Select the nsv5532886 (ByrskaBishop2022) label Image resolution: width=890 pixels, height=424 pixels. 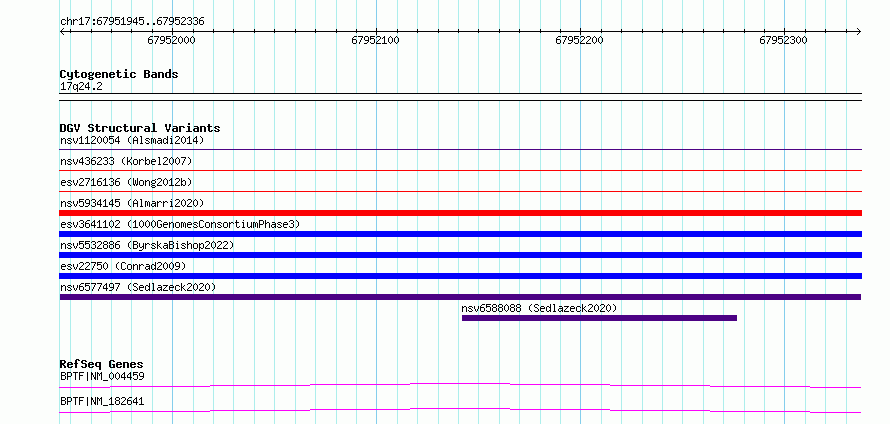(147, 245)
